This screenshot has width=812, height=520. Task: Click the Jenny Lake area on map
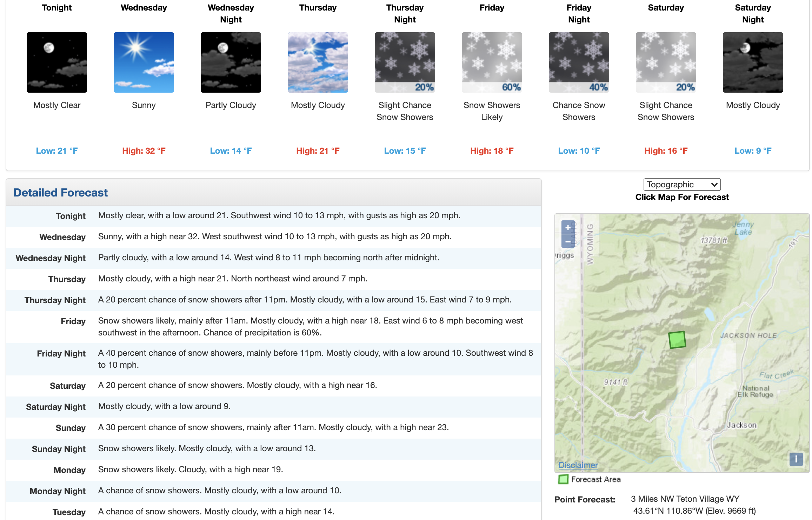[743, 228]
